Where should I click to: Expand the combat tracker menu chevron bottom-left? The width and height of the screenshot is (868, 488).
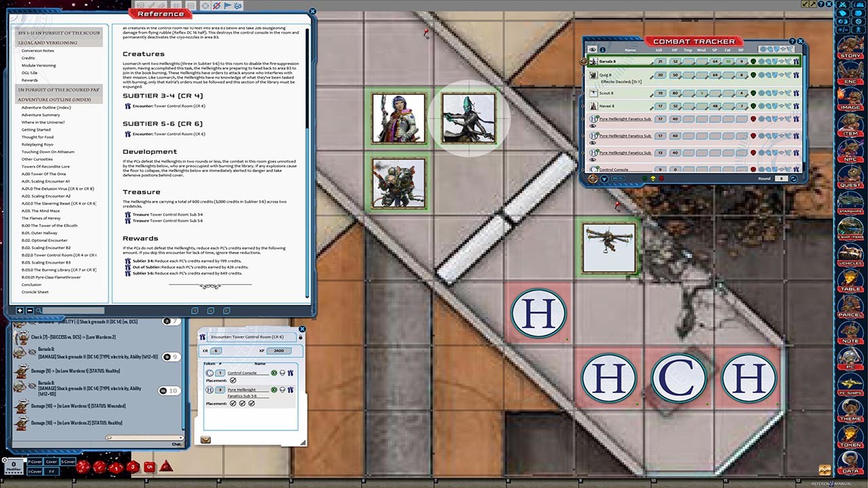(604, 178)
